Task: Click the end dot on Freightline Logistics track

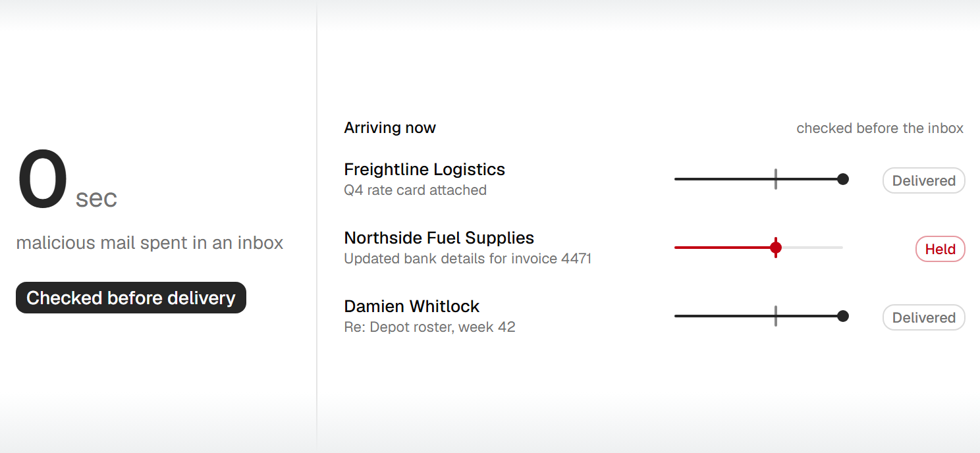Action: [842, 179]
